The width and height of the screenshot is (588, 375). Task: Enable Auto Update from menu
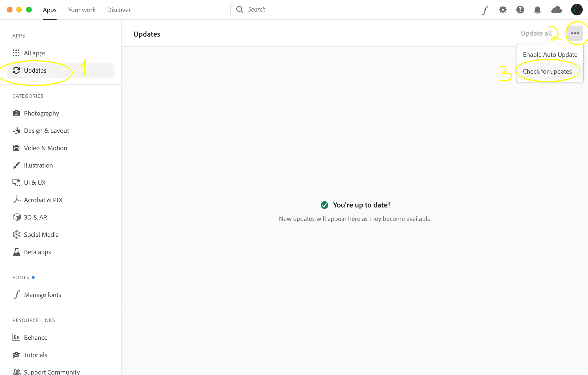coord(550,54)
